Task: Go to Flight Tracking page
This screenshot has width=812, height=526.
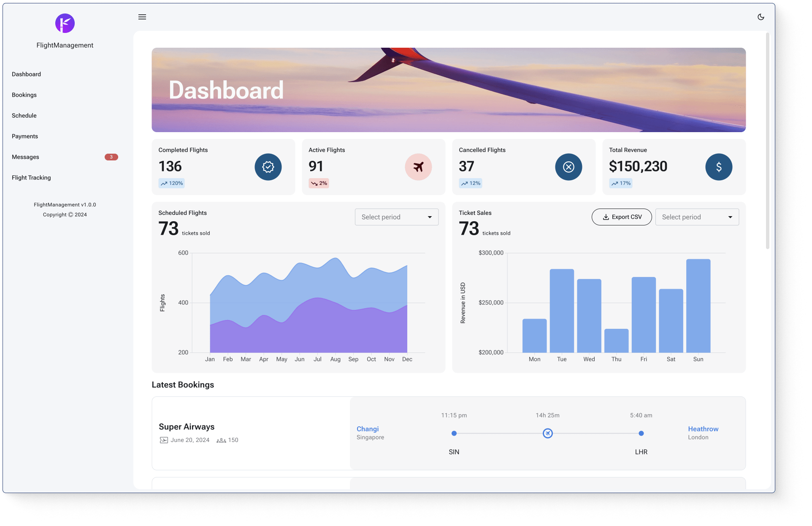Action: point(31,178)
